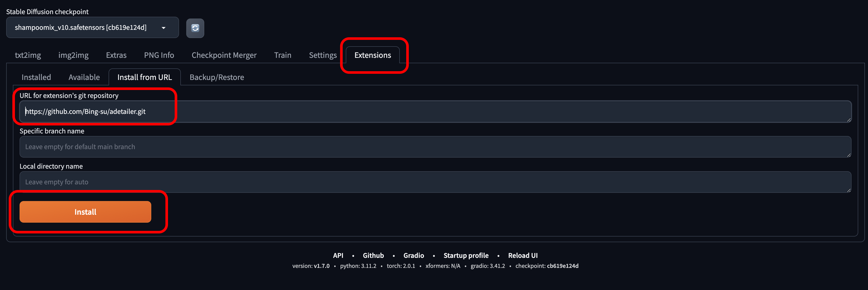This screenshot has height=290, width=868.
Task: Open the Extras tab
Action: pyautogui.click(x=116, y=55)
